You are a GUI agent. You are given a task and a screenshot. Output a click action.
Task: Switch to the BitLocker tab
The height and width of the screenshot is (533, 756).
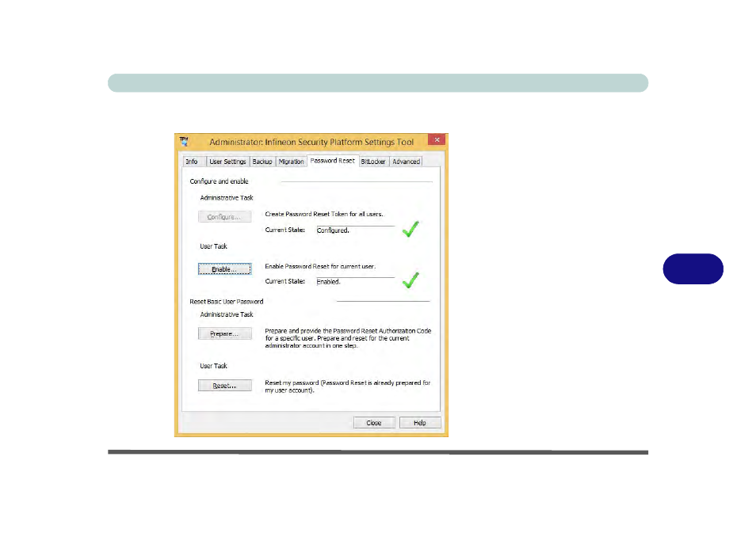click(373, 162)
